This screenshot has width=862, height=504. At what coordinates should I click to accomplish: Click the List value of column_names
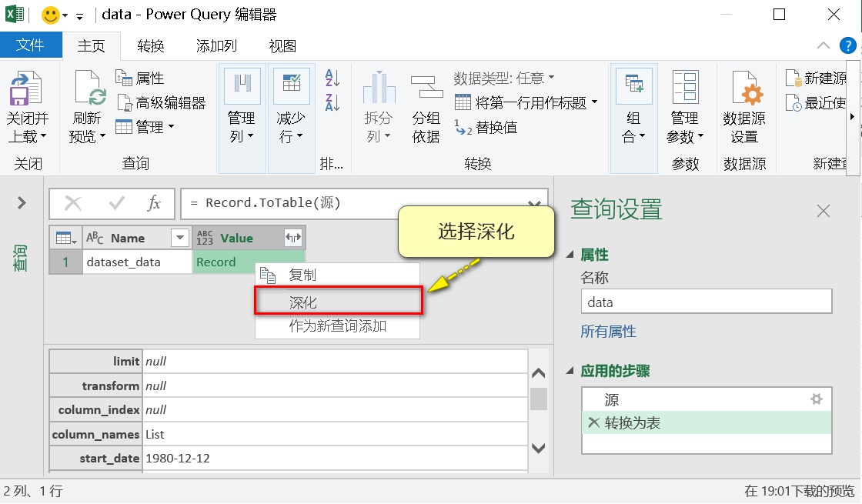click(x=155, y=434)
